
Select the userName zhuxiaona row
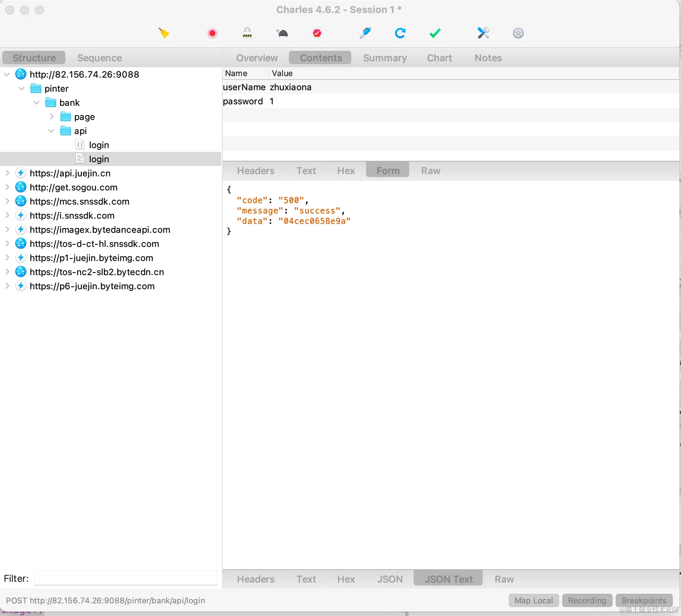coord(451,87)
